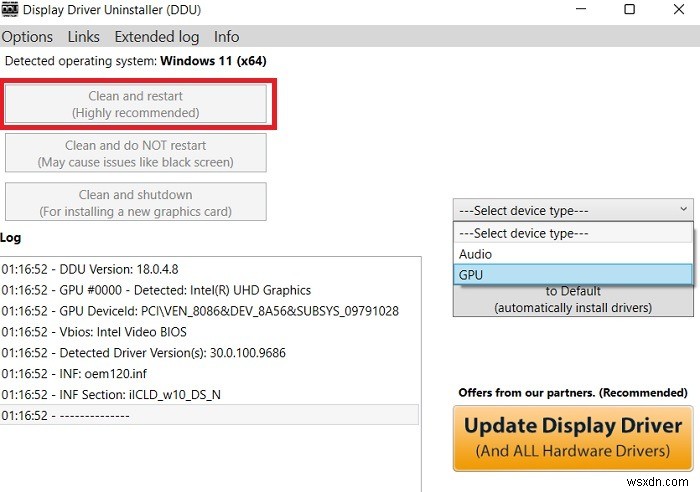Select log line DDU Version: 18.0.4.8
Image resolution: width=700 pixels, height=492 pixels.
[209, 269]
